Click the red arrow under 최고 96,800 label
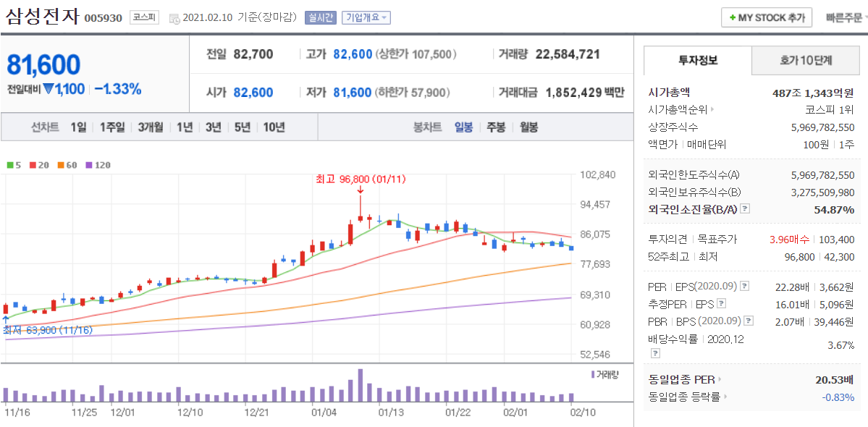Image resolution: width=868 pixels, height=427 pixels. pyautogui.click(x=360, y=190)
